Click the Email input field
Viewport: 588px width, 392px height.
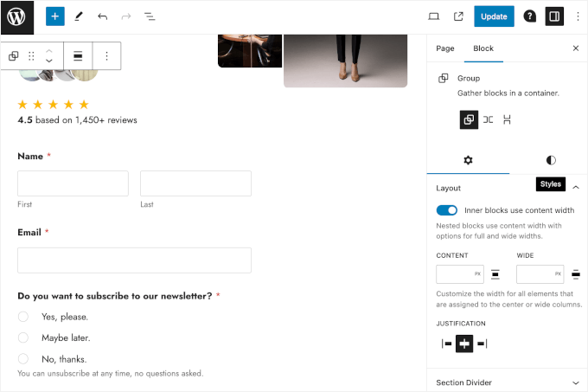pos(134,260)
